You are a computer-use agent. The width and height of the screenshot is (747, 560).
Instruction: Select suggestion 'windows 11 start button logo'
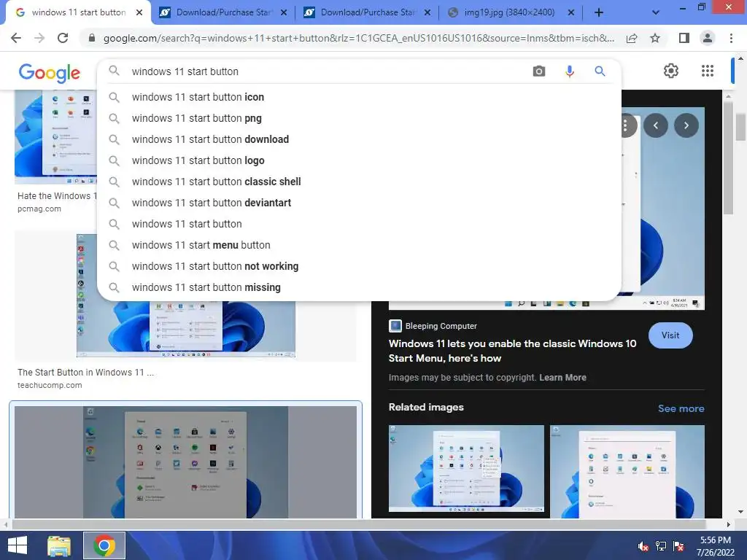click(359, 160)
